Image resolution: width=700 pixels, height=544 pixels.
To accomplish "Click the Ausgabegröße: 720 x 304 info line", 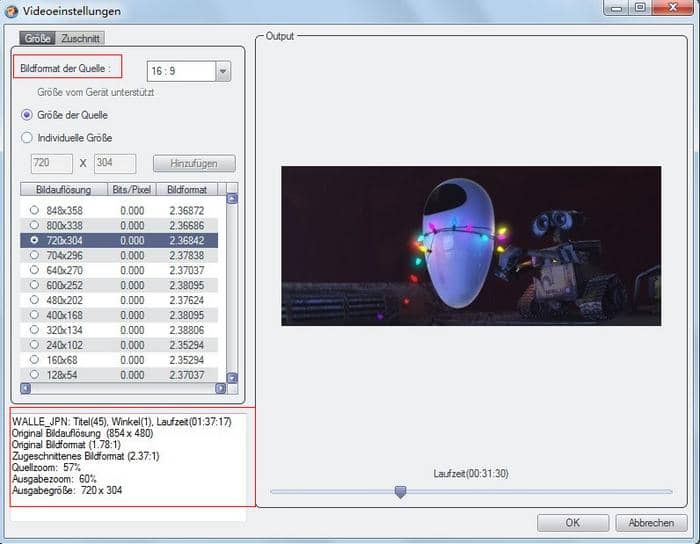I will [x=67, y=490].
